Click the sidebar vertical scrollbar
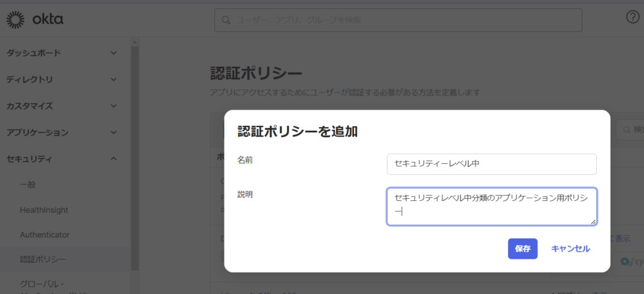Viewport: 644px width, 294px height. click(x=135, y=158)
